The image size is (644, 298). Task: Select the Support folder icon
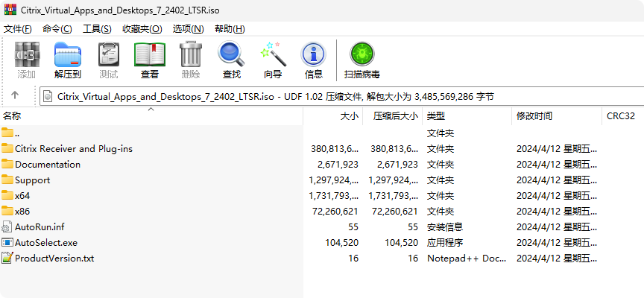(x=7, y=180)
